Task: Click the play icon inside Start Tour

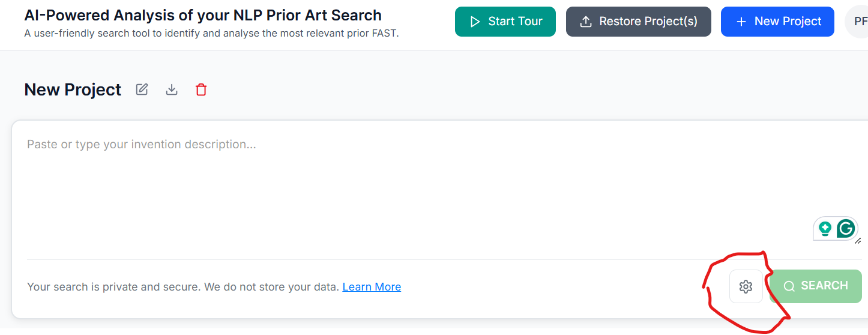Action: click(475, 22)
